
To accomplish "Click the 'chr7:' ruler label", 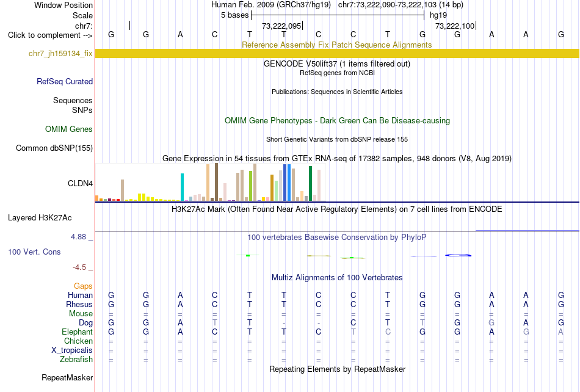I will (x=84, y=26).
